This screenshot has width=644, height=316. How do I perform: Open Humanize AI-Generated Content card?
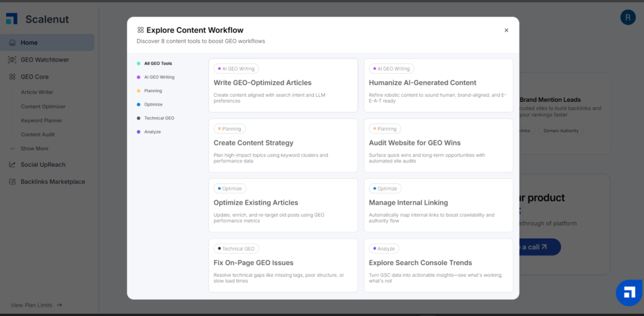[438, 85]
